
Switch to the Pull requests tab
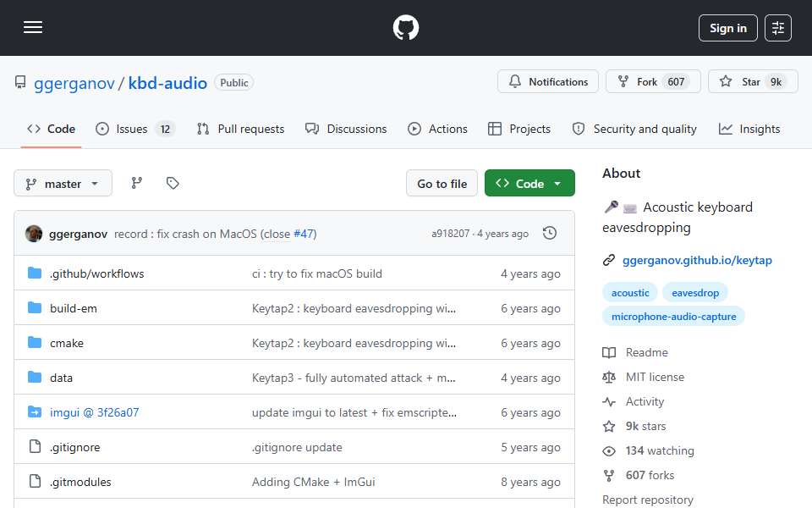(x=240, y=129)
